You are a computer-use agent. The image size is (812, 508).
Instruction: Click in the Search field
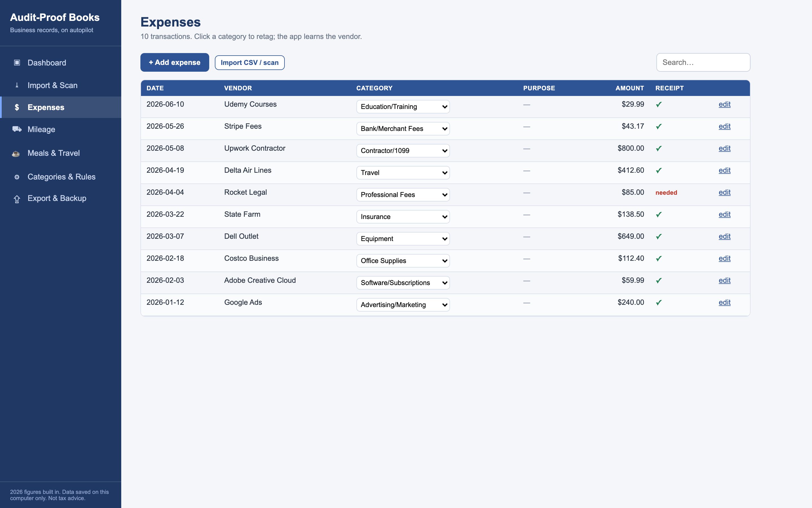point(703,62)
